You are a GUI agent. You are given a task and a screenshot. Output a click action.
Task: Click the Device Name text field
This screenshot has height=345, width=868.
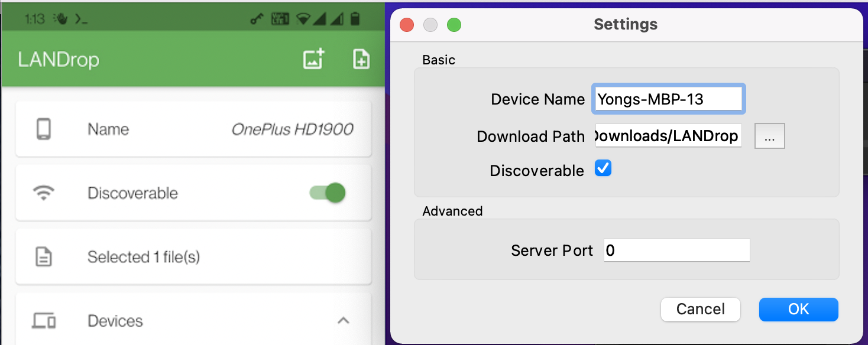pos(668,99)
